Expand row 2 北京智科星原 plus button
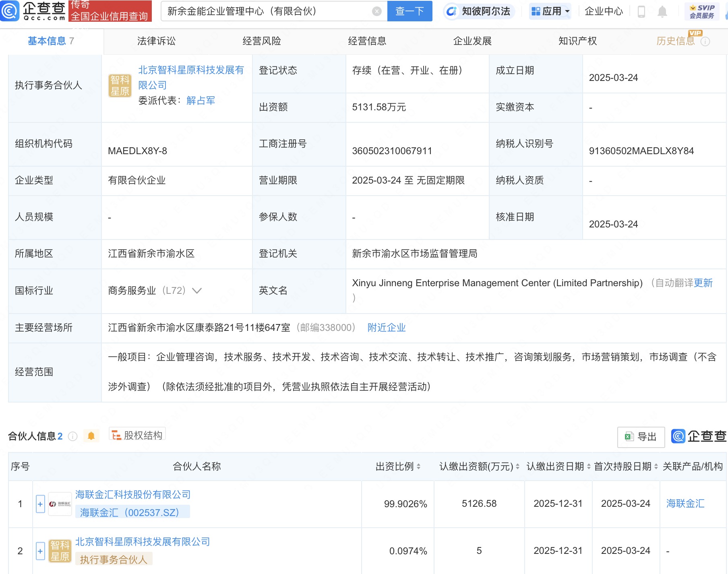728x574 pixels. point(40,551)
